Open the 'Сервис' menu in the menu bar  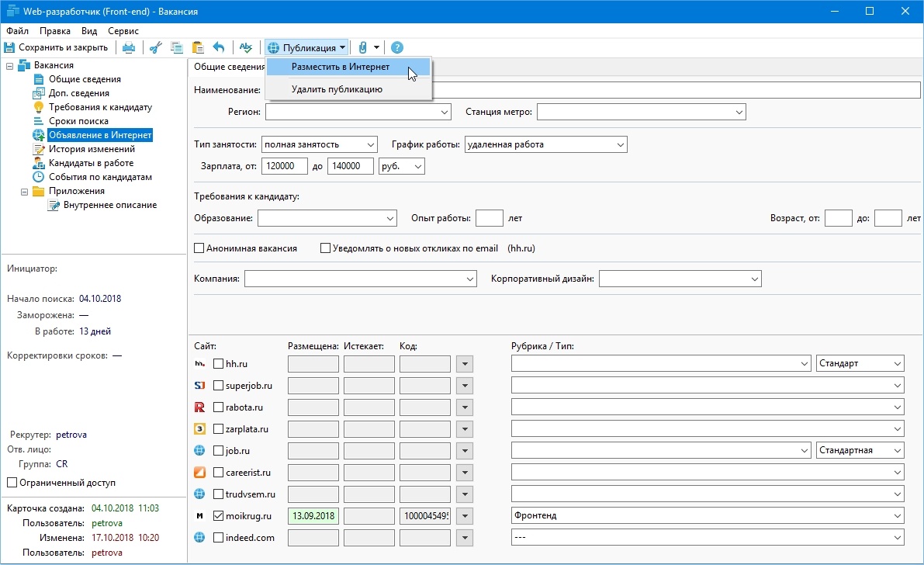point(123,31)
